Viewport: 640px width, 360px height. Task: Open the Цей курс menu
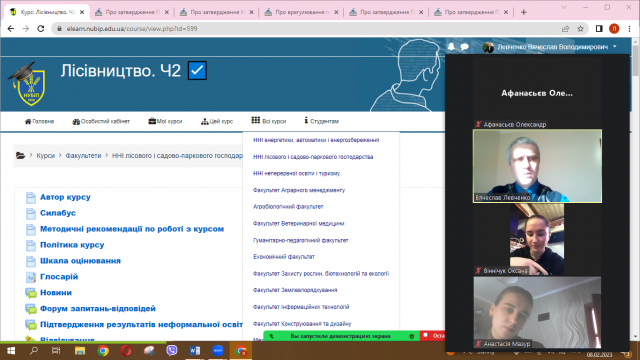pos(217,121)
